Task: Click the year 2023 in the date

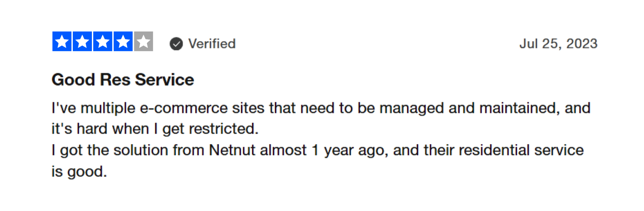Action: pos(582,44)
